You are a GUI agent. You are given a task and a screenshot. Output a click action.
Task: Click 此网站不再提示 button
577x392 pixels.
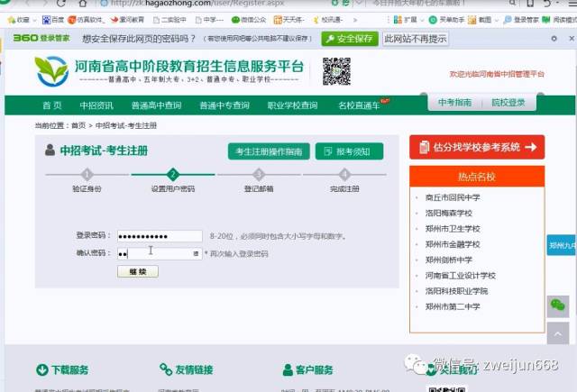tap(416, 39)
